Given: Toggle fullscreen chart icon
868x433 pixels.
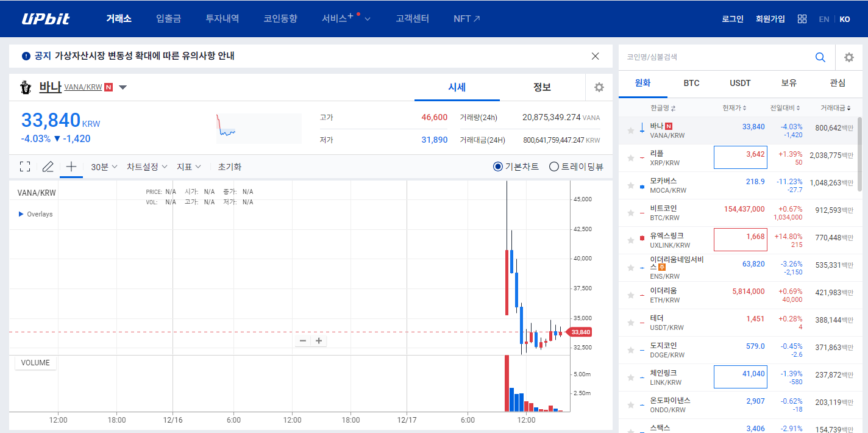Looking at the screenshot, I should click(x=25, y=166).
